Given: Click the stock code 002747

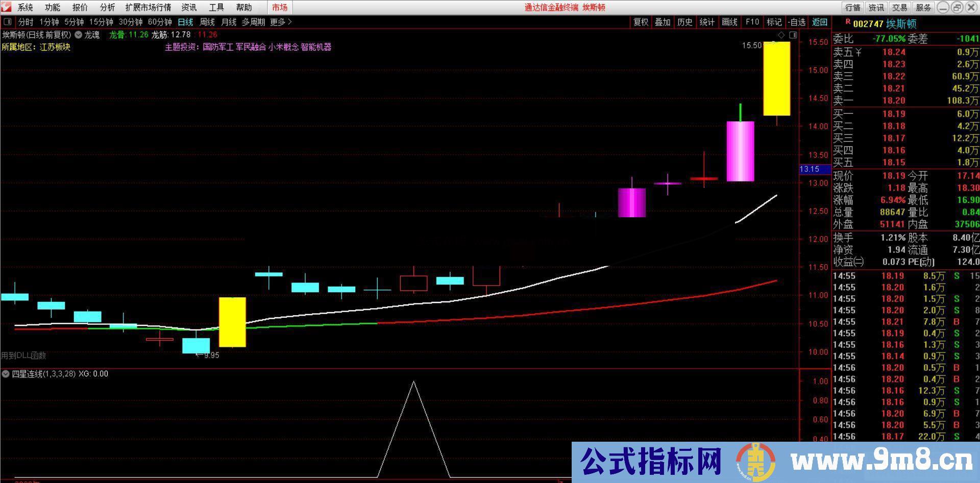Looking at the screenshot, I should click(x=868, y=24).
